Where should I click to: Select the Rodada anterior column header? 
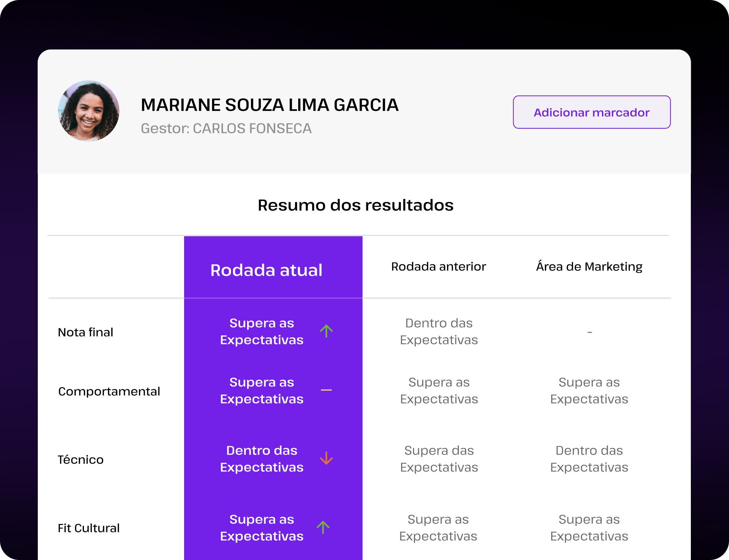coord(438,267)
